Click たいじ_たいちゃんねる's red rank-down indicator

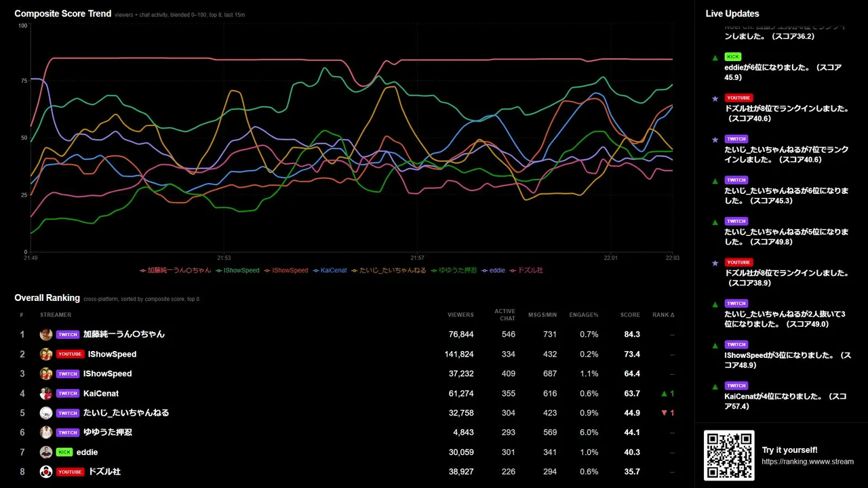pos(667,413)
